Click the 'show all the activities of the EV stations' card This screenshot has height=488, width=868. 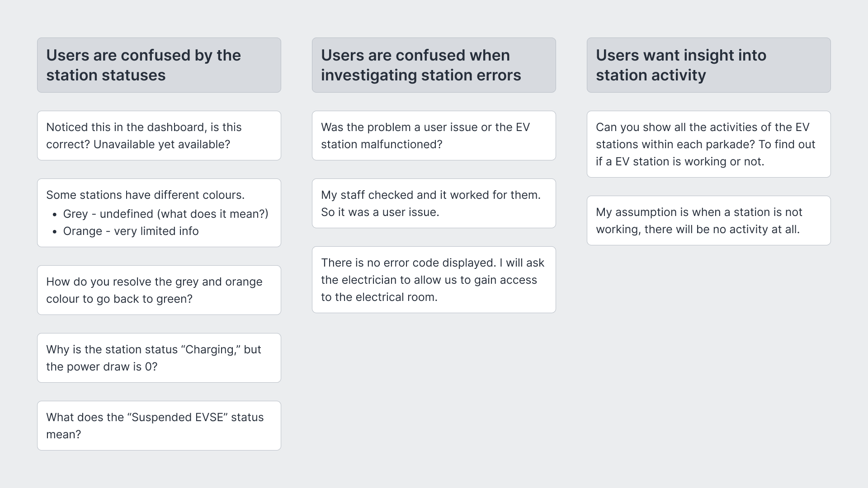coord(709,144)
